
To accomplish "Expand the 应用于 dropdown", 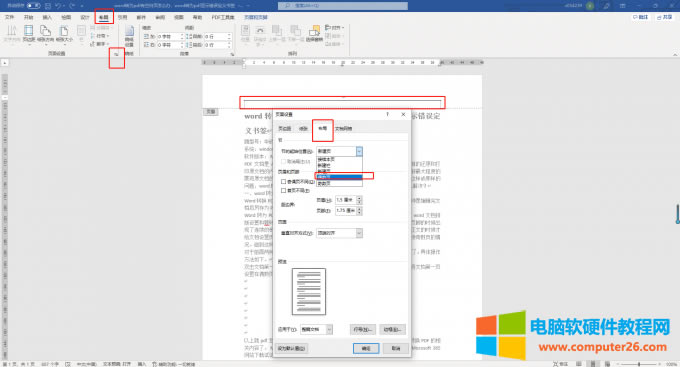I will [316, 330].
